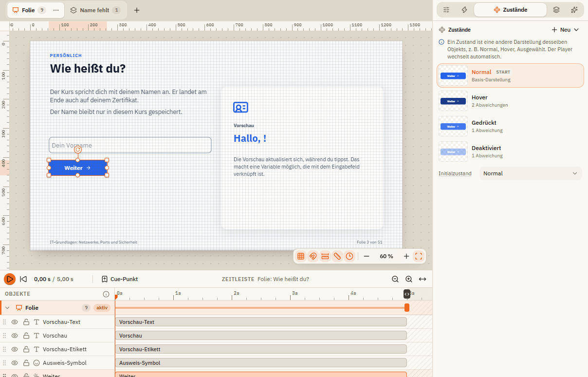Toggle the clock timeline icon

(x=349, y=256)
